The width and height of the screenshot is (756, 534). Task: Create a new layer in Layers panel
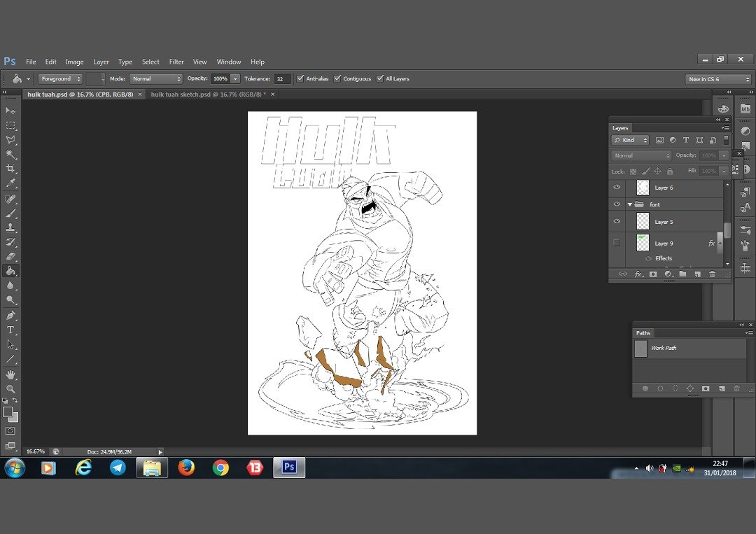click(697, 274)
